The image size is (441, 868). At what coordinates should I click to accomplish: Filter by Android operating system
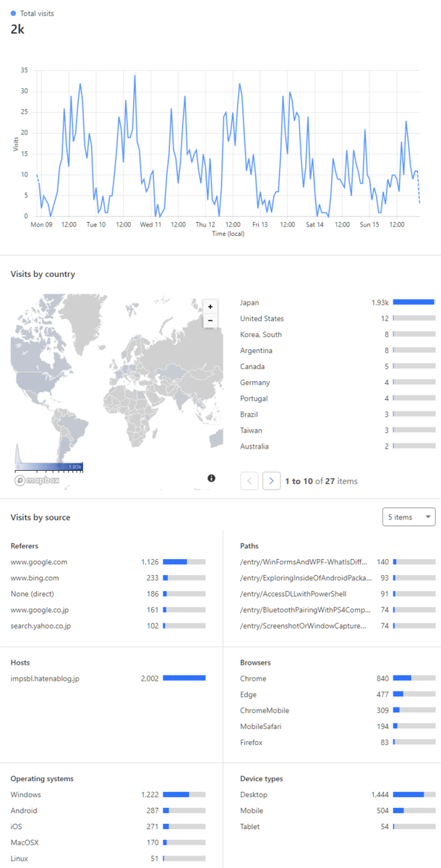coord(24,810)
